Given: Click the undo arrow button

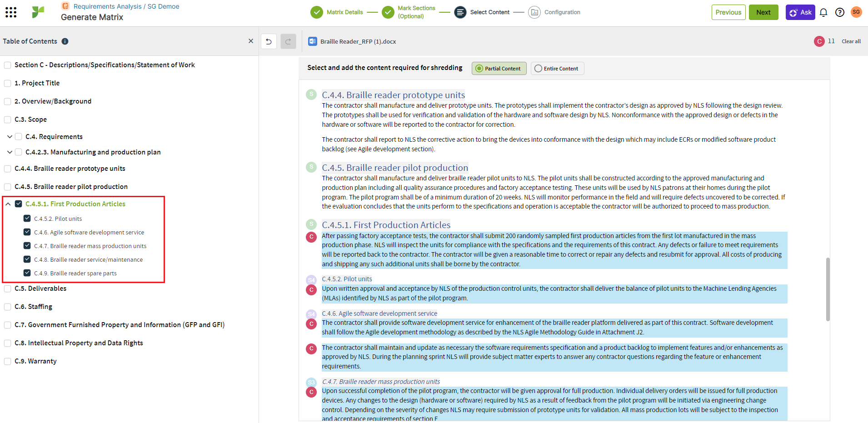Looking at the screenshot, I should 269,41.
